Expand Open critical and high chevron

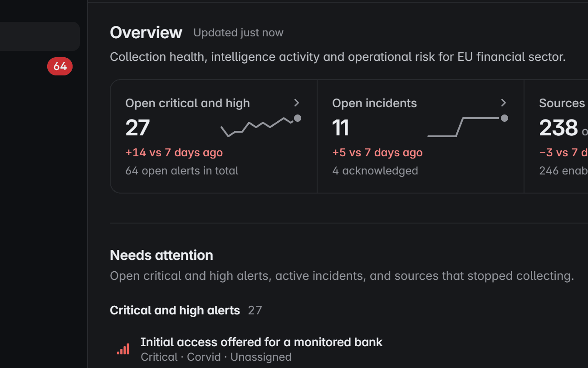297,103
